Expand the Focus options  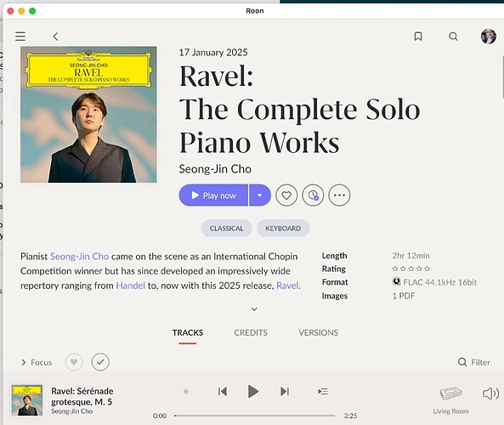pyautogui.click(x=37, y=362)
